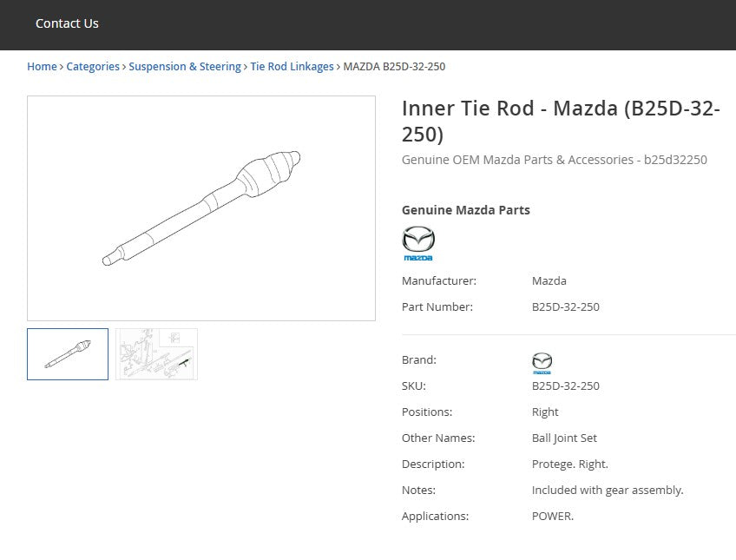Go to the Home breadcrumb link
736x560 pixels.
pos(42,67)
